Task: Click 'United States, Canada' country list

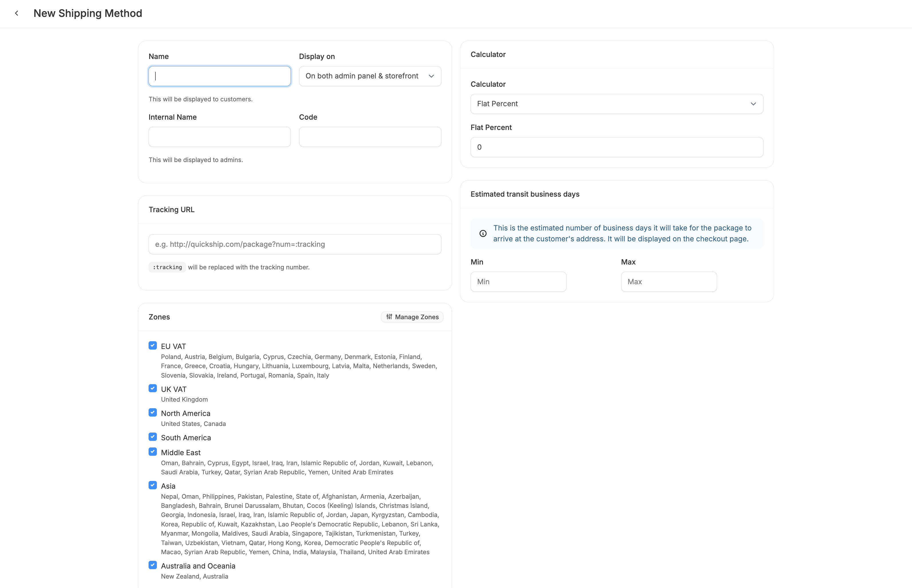Action: pos(193,424)
